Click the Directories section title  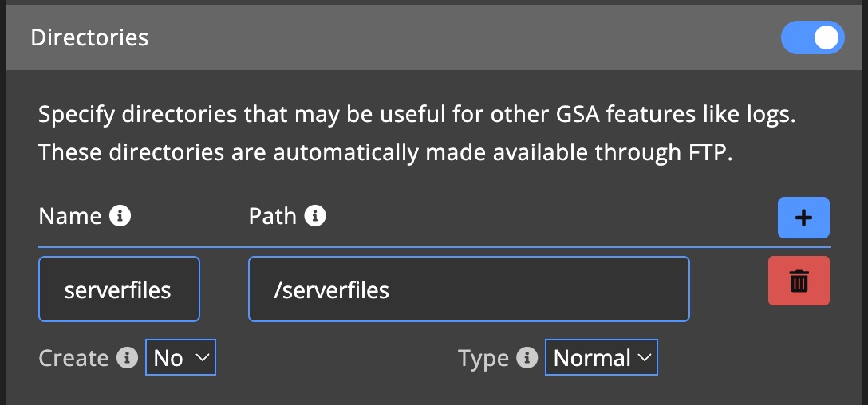click(x=89, y=37)
